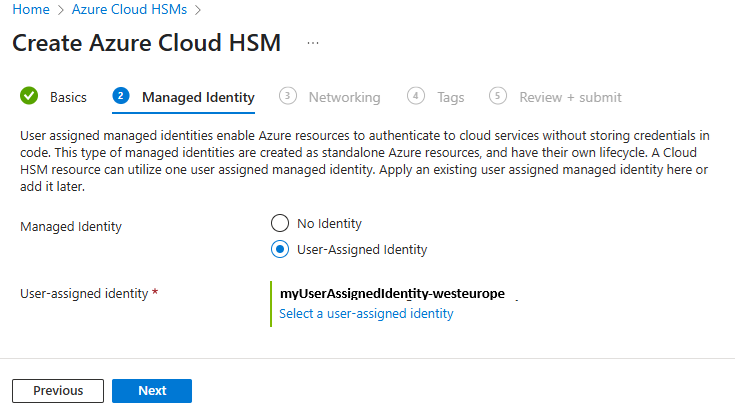The image size is (735, 410).
Task: Click Select a user-assigned identity link
Action: (x=366, y=313)
